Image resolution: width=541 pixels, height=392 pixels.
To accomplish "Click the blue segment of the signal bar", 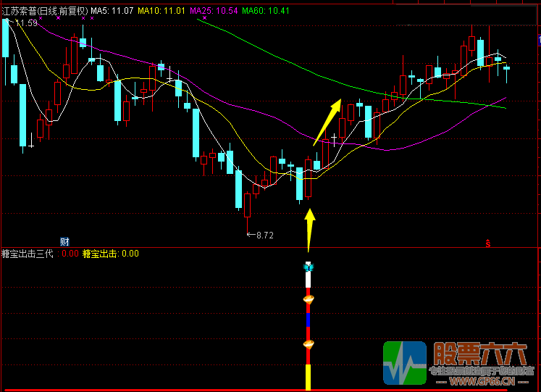I will click(x=308, y=320).
